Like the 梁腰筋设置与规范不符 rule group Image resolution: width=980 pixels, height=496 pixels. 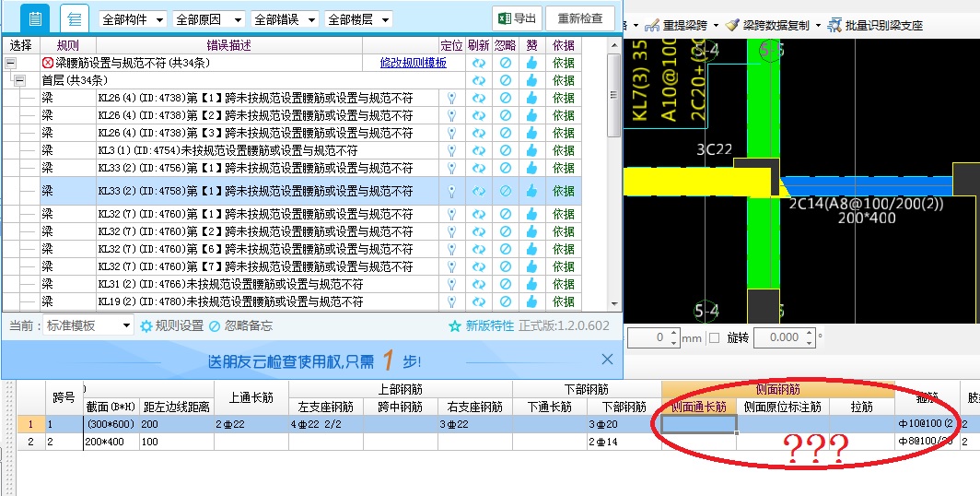531,63
